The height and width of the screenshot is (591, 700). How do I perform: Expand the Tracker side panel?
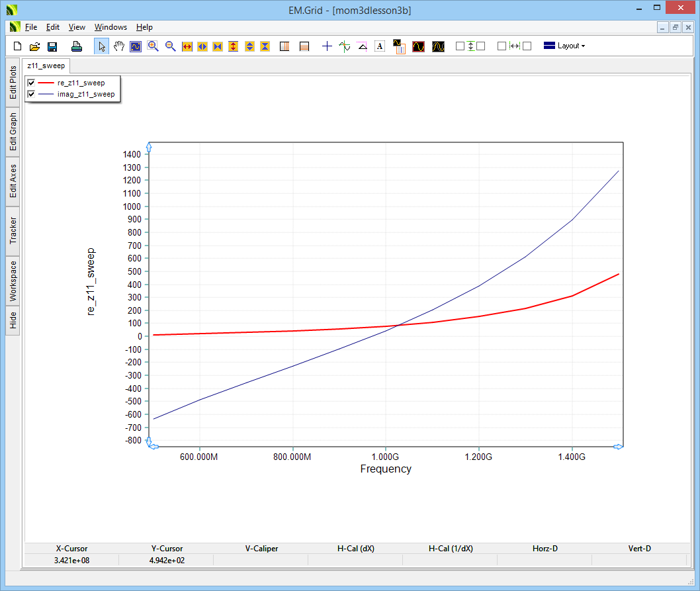pos(13,231)
